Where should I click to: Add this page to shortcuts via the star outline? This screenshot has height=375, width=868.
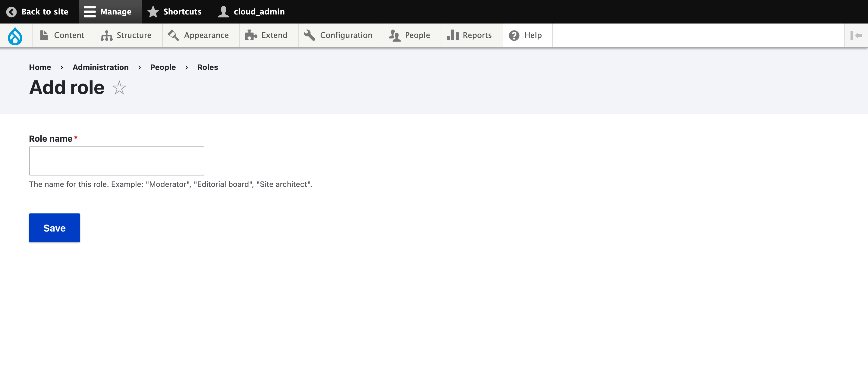[119, 88]
